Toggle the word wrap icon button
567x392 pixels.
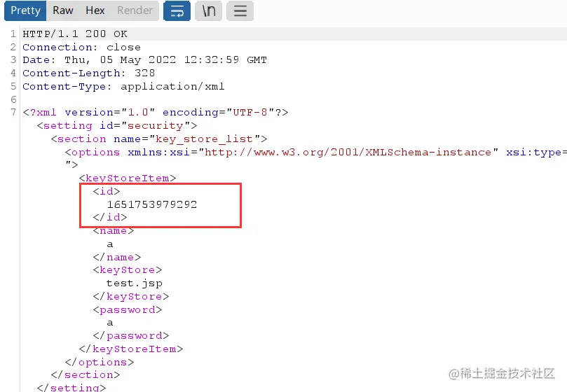pyautogui.click(x=177, y=10)
